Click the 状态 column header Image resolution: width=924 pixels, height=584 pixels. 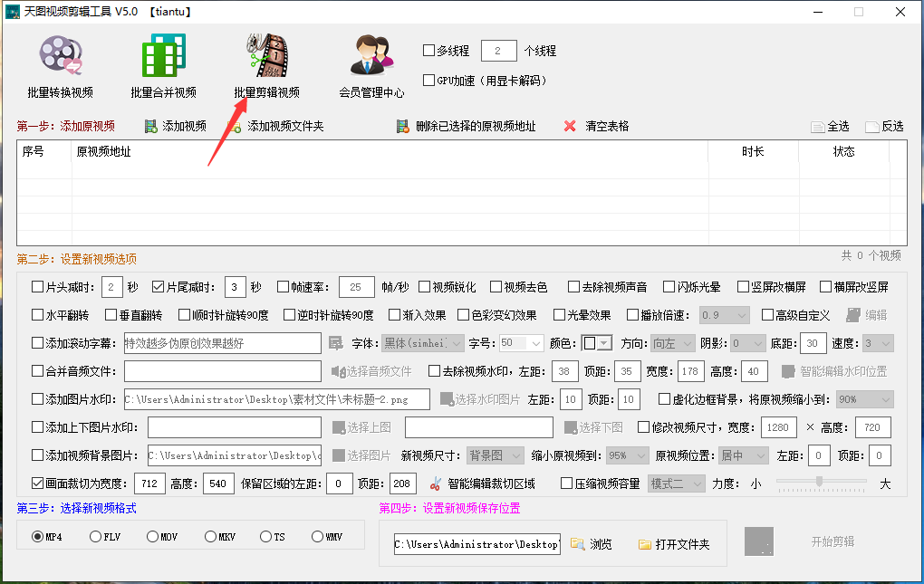click(844, 151)
